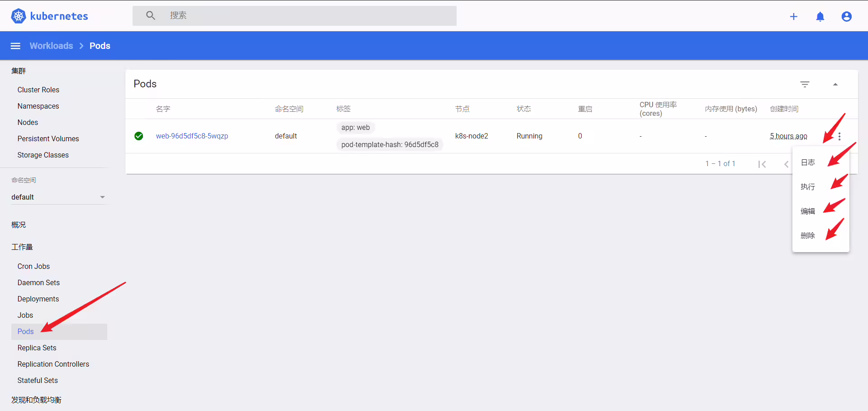The height and width of the screenshot is (411, 868).
Task: Collapse the Pods card with arrow
Action: click(835, 84)
